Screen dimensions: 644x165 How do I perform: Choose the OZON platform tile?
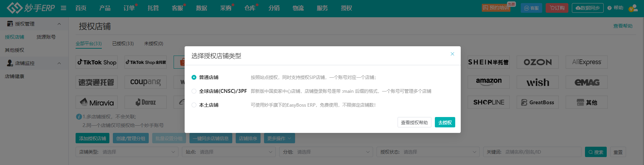[537, 62]
